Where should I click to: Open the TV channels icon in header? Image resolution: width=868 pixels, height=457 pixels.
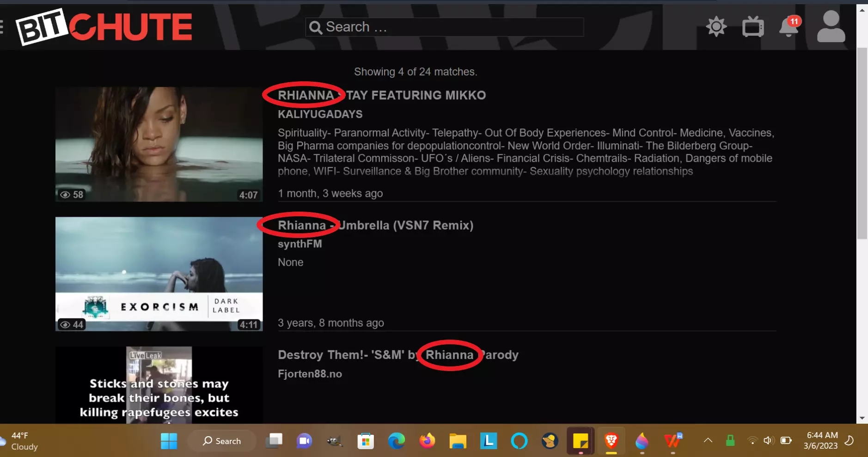pos(753,27)
